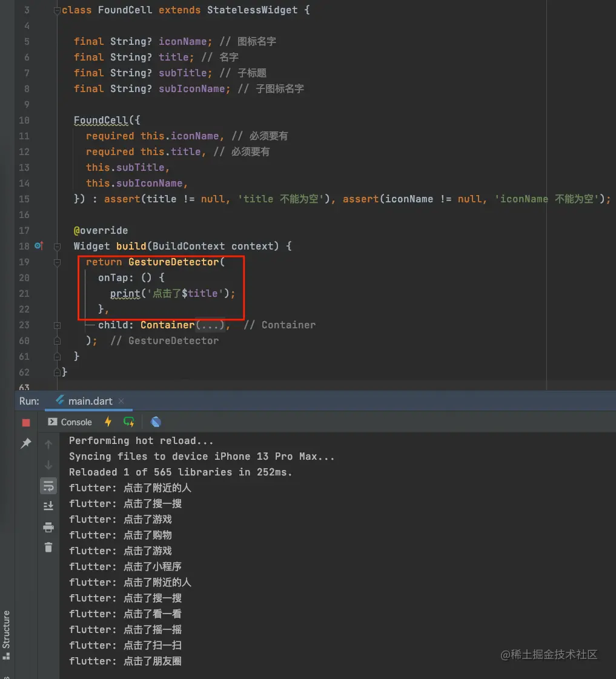Click console line '点击了看一看'
The image size is (616, 679).
(125, 614)
